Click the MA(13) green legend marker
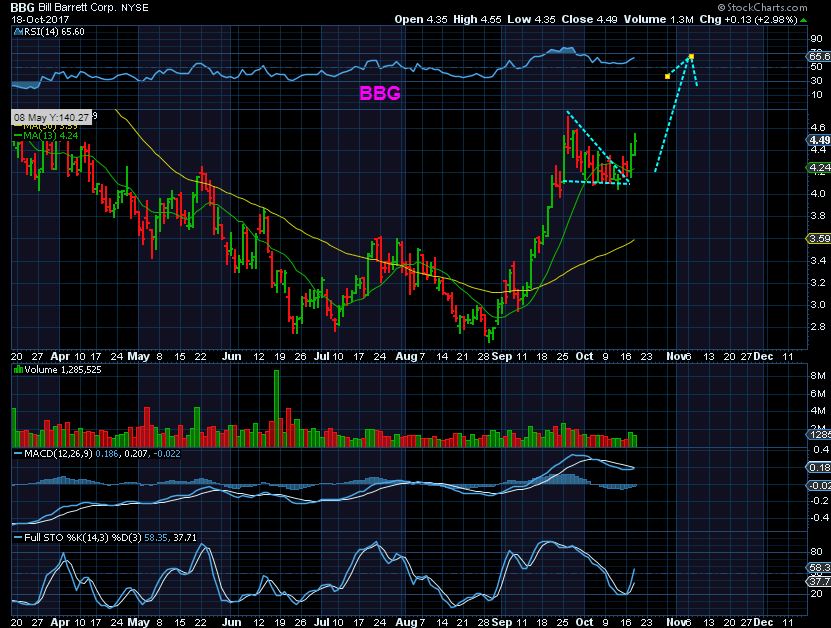The width and height of the screenshot is (831, 628). pos(17,136)
